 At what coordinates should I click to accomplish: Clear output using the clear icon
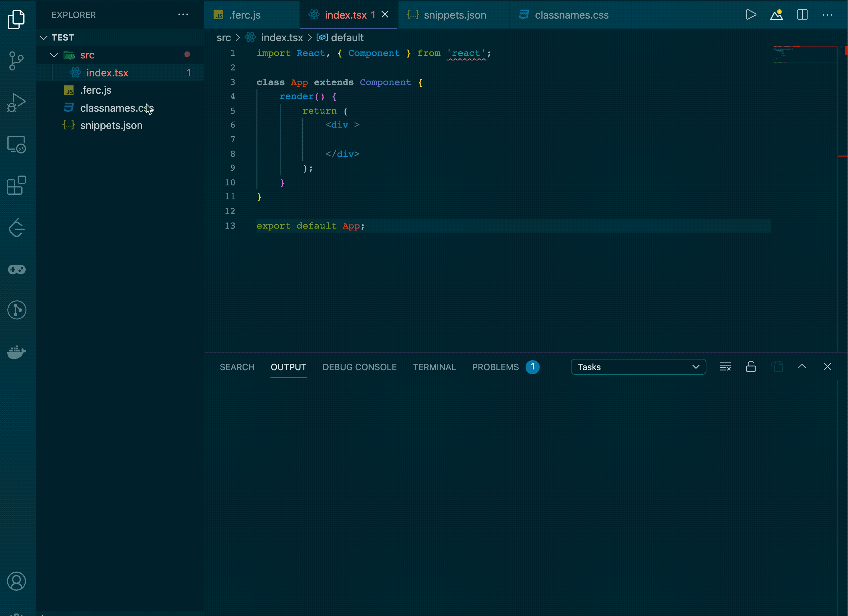725,367
